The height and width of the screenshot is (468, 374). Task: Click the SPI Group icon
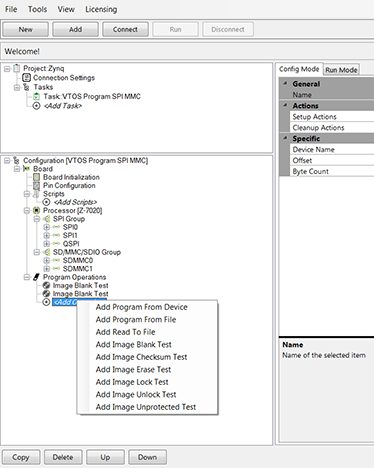(46, 219)
